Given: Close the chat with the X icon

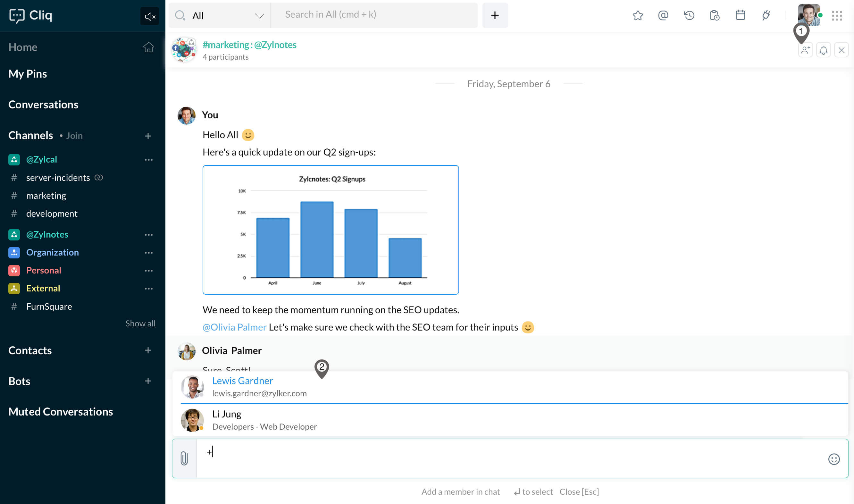Looking at the screenshot, I should (x=841, y=50).
